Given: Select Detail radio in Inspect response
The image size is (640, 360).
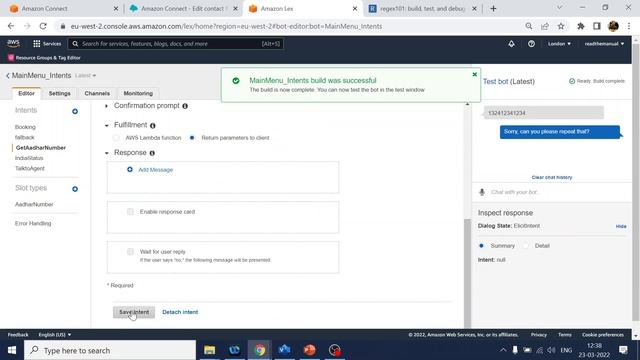Looking at the screenshot, I should (526, 246).
